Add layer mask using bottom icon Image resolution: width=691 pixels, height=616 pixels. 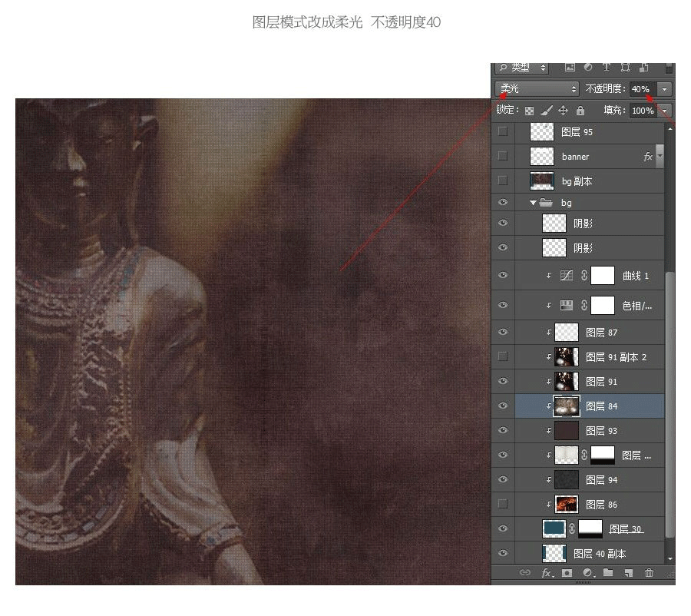567,572
